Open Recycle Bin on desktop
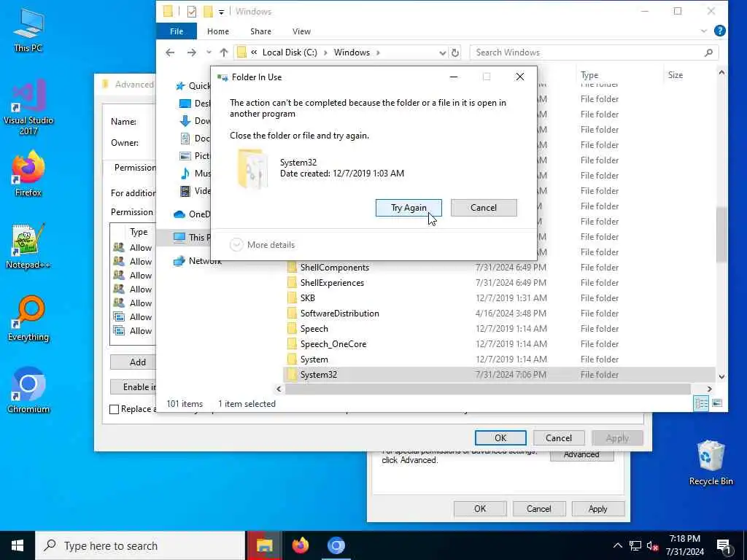Viewport: 747px width, 560px height. (711, 462)
